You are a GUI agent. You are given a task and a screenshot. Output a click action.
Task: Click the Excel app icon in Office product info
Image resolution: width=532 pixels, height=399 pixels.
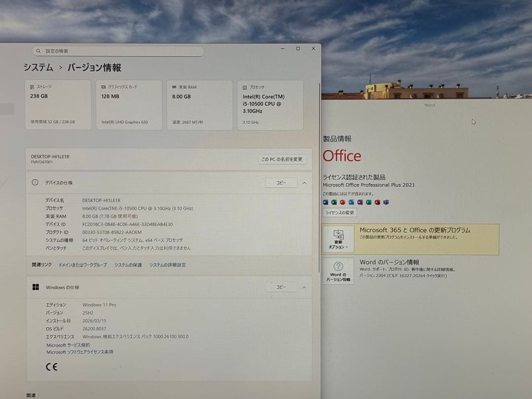[x=334, y=202]
